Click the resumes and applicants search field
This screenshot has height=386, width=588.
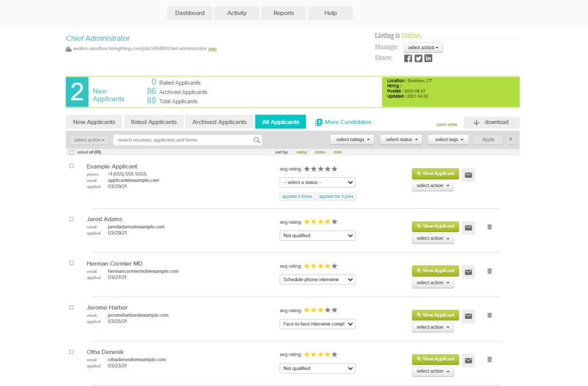click(x=183, y=140)
